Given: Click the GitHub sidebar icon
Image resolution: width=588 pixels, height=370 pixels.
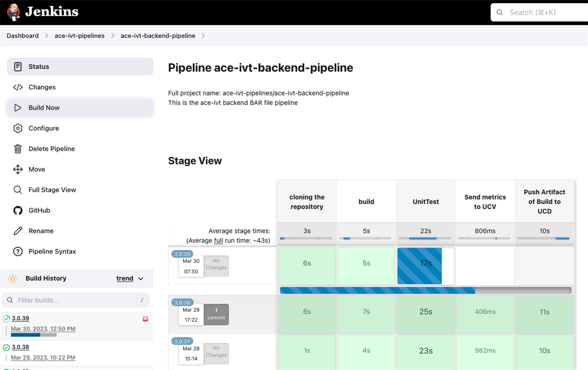Looking at the screenshot, I should tap(18, 210).
